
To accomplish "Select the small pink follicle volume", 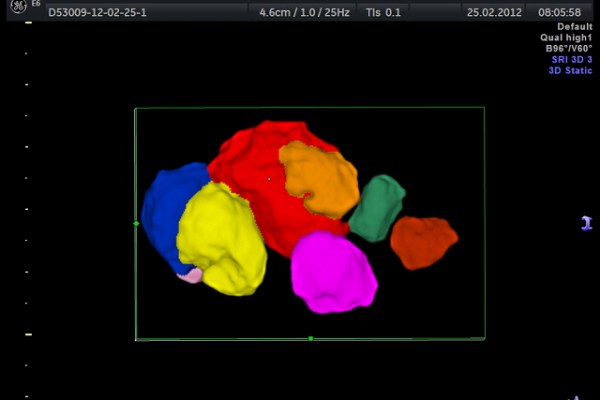I will click(x=190, y=276).
